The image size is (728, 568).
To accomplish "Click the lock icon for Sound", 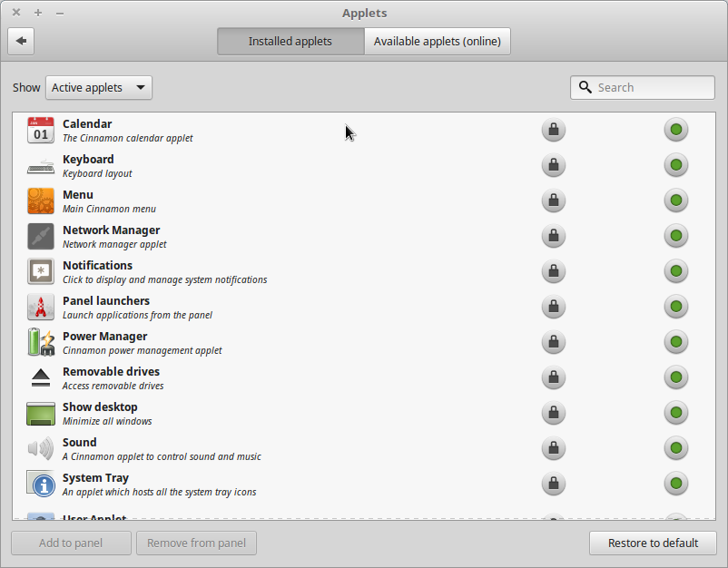I will pyautogui.click(x=554, y=448).
